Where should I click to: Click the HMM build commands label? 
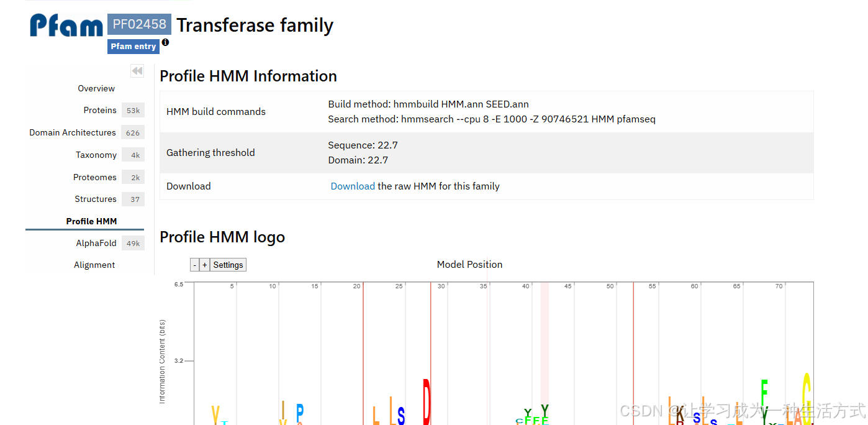pos(216,112)
